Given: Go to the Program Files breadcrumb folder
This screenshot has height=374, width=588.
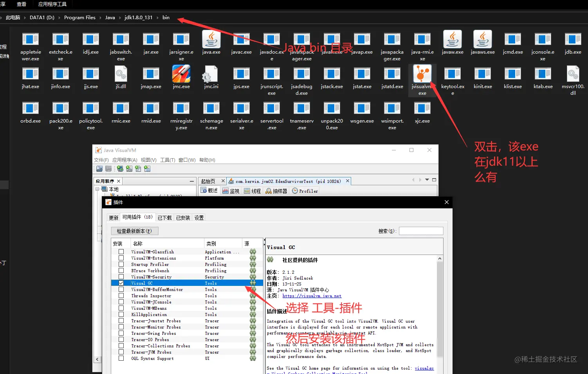Looking at the screenshot, I should tap(80, 18).
